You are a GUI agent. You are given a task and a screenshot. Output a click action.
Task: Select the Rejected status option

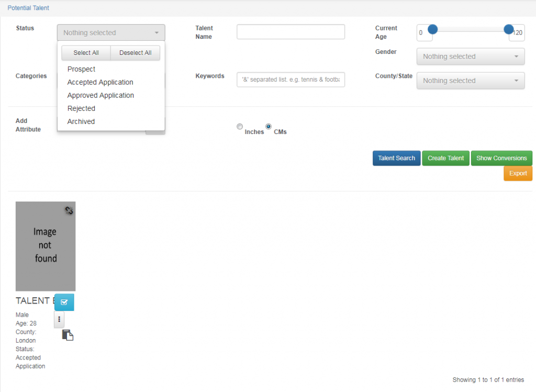(x=82, y=108)
